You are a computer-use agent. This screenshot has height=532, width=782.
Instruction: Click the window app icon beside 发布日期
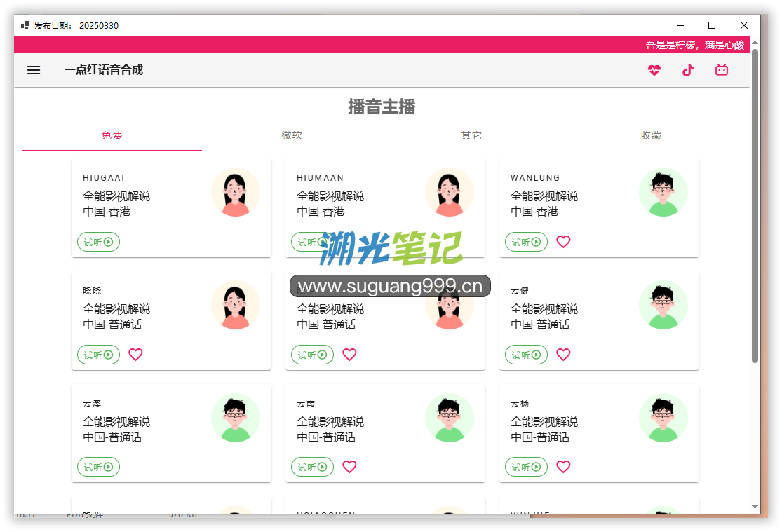click(x=25, y=25)
